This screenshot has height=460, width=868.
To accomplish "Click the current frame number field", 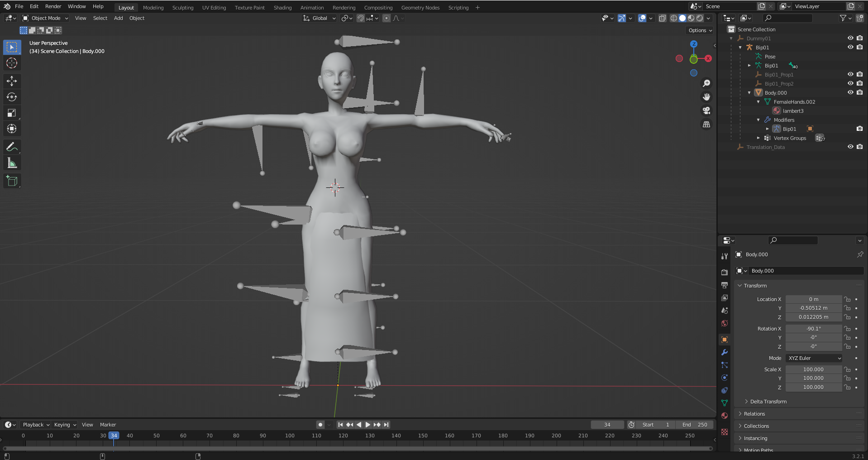I will point(607,425).
